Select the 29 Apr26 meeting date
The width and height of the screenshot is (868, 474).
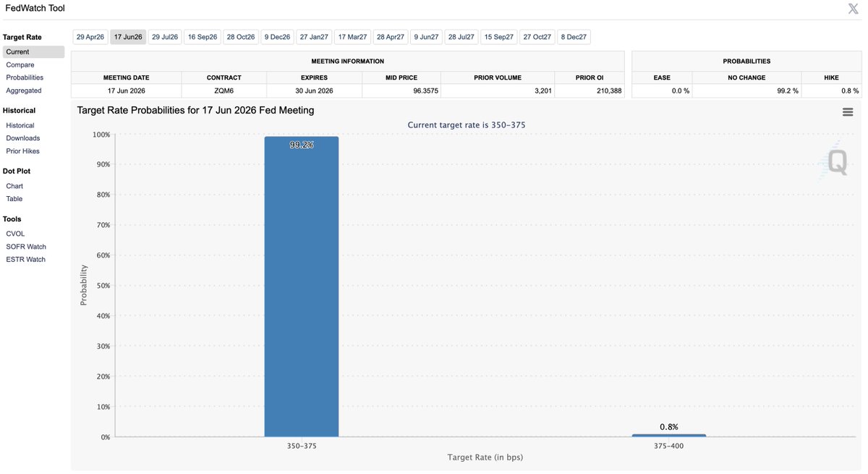[90, 36]
